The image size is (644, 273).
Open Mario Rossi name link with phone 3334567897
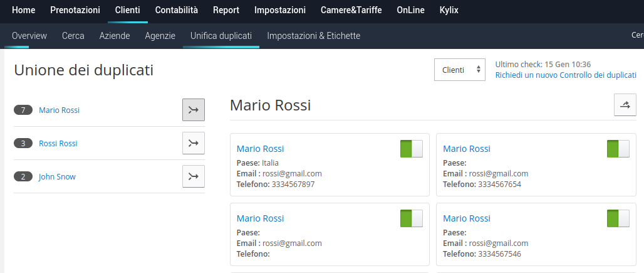click(261, 149)
